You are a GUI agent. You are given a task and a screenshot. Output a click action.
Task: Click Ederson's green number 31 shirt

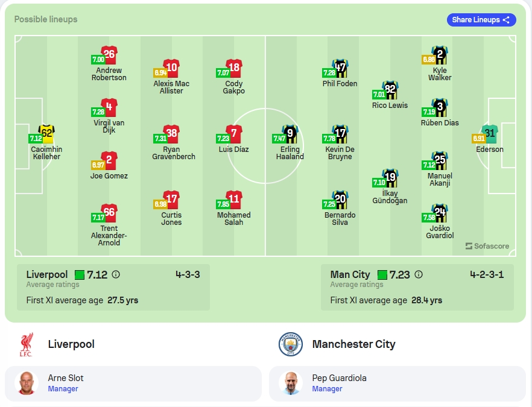click(490, 134)
